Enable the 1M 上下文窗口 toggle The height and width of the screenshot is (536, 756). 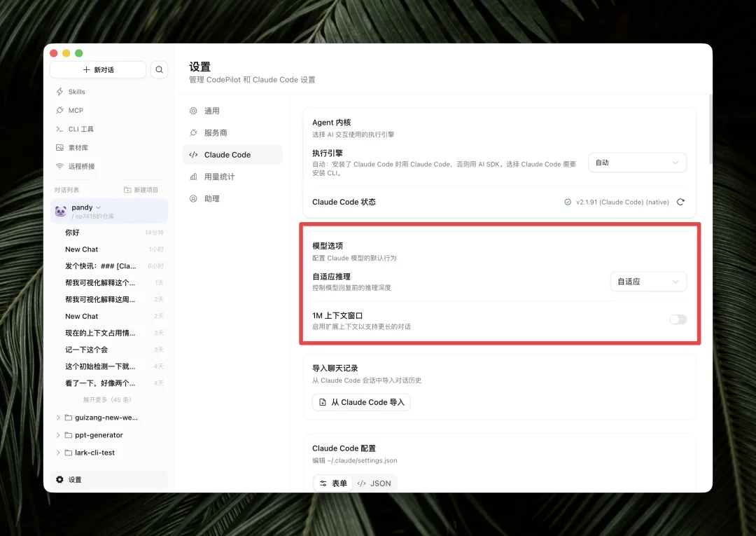pyautogui.click(x=677, y=319)
